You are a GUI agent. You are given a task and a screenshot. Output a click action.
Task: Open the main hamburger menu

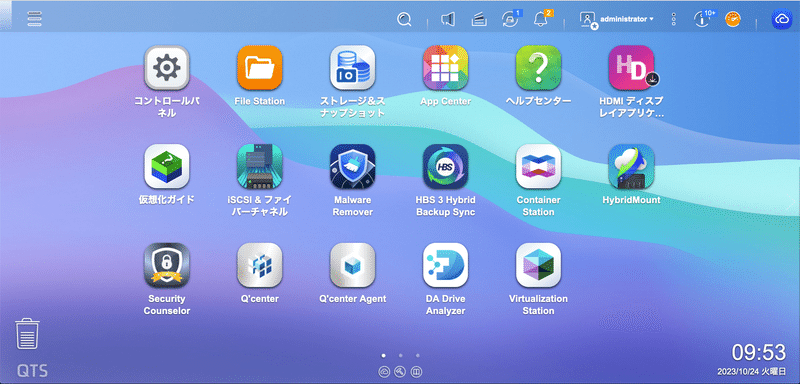click(35, 19)
